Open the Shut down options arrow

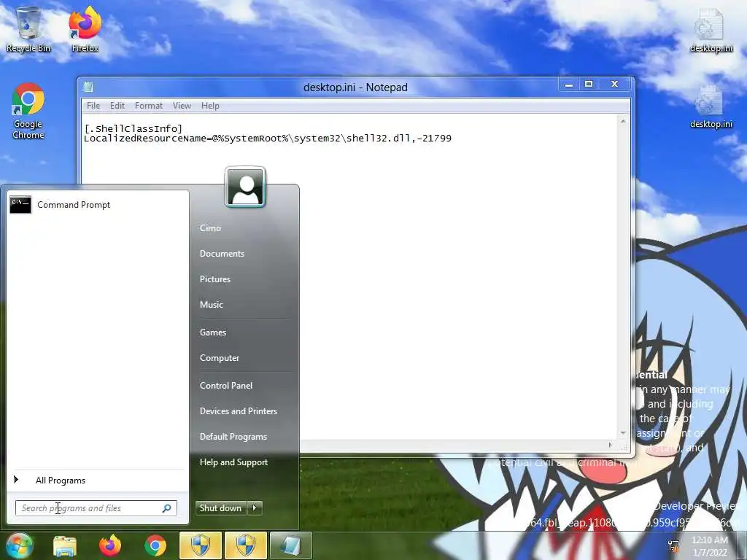[x=255, y=508]
